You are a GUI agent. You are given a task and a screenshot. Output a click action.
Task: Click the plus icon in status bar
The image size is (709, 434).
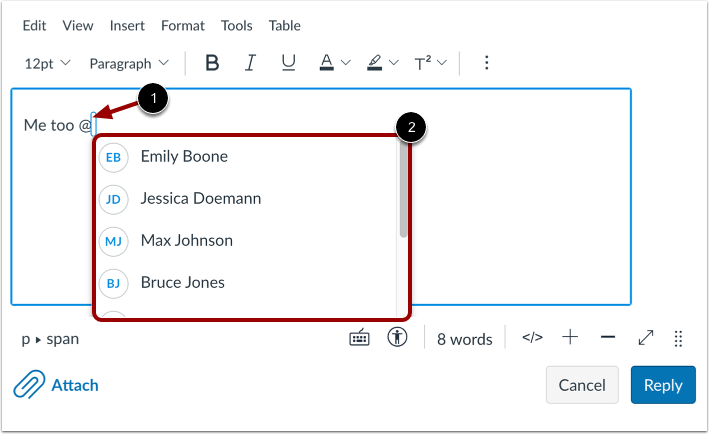pyautogui.click(x=570, y=337)
